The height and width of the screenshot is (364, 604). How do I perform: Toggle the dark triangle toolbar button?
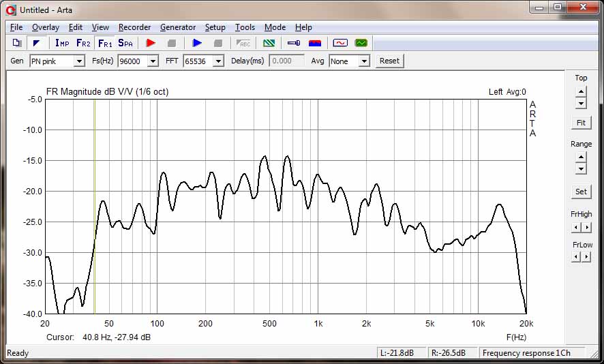pyautogui.click(x=37, y=43)
